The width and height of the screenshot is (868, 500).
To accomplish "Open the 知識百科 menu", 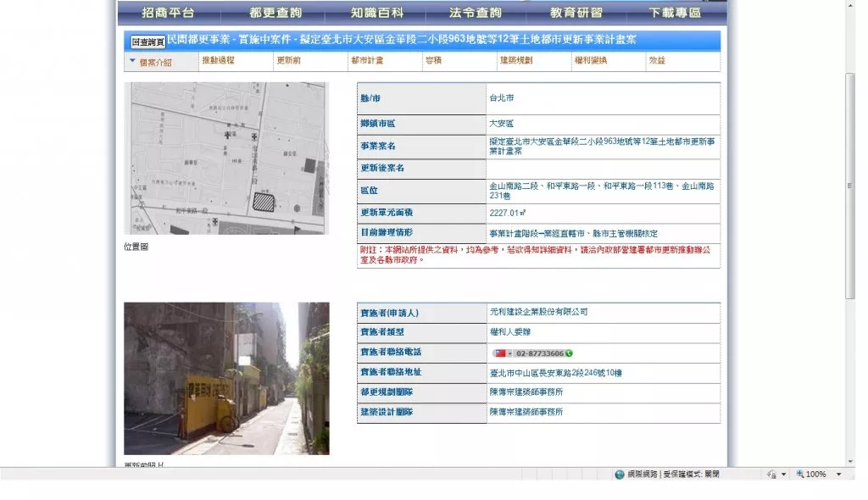I will [377, 13].
